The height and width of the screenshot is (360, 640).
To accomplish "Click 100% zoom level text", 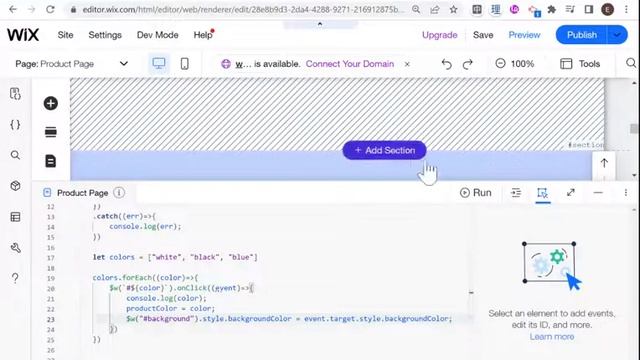I will [522, 64].
